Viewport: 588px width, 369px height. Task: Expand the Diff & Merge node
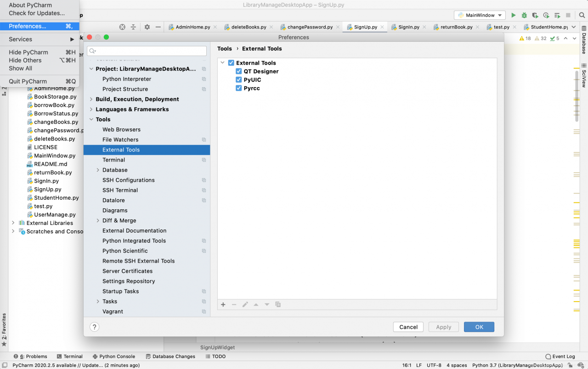98,220
